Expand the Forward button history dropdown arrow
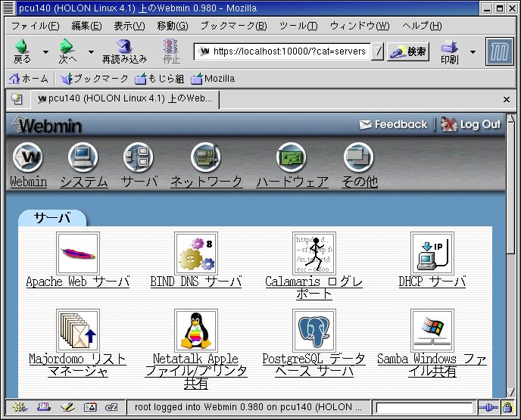Viewport: 521px width, 420px height. click(x=91, y=51)
